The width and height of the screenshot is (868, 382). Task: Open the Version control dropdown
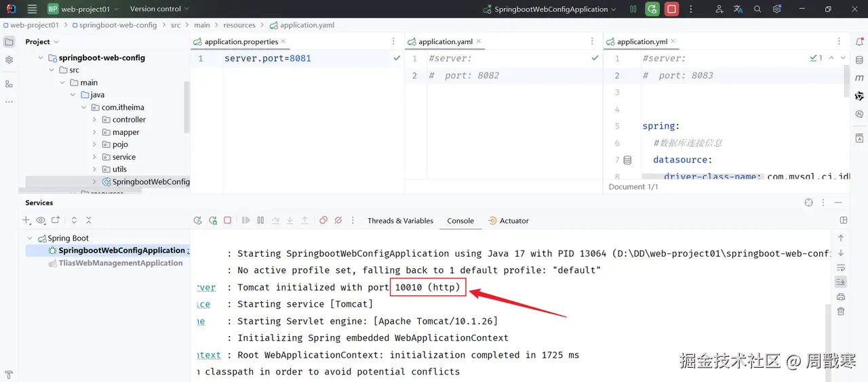pyautogui.click(x=160, y=9)
